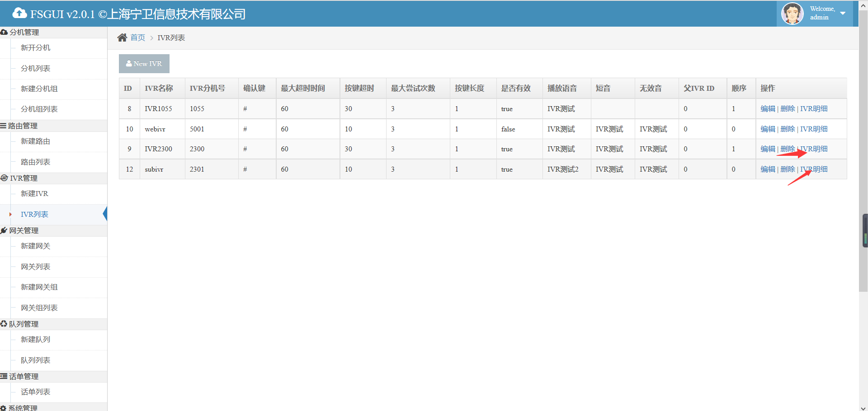Delete the webivr row via 删除
The width and height of the screenshot is (868, 411).
tap(787, 129)
